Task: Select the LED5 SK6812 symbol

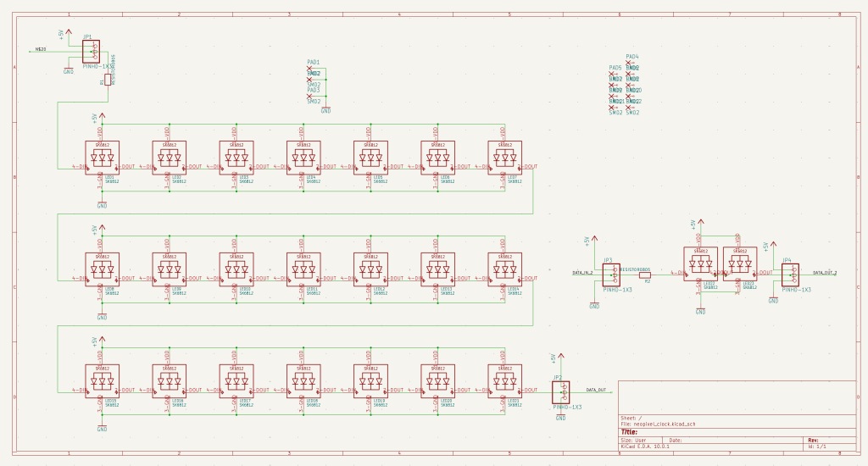Action: point(371,158)
